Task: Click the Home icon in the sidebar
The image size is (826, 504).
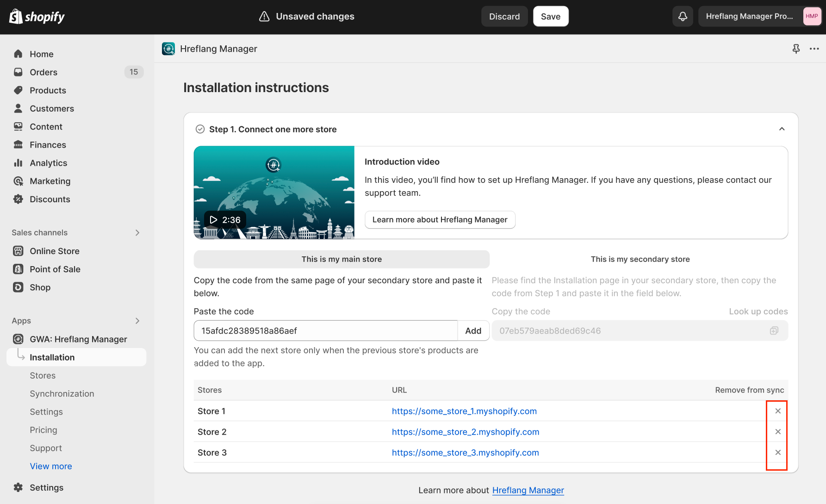Action: click(18, 54)
